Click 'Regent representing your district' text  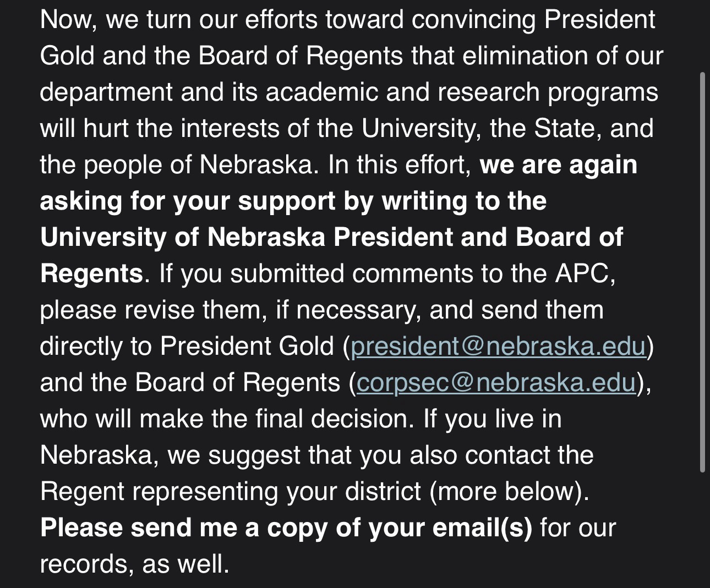pos(230,491)
